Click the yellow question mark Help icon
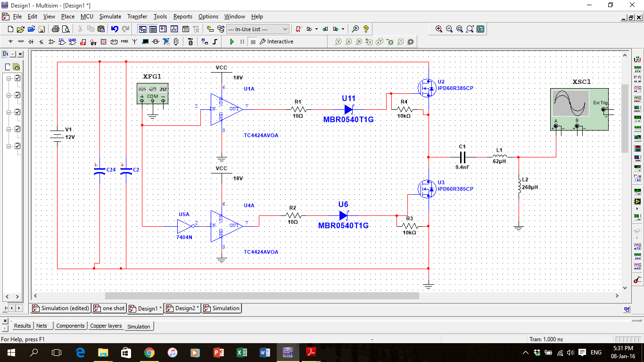 [x=366, y=29]
